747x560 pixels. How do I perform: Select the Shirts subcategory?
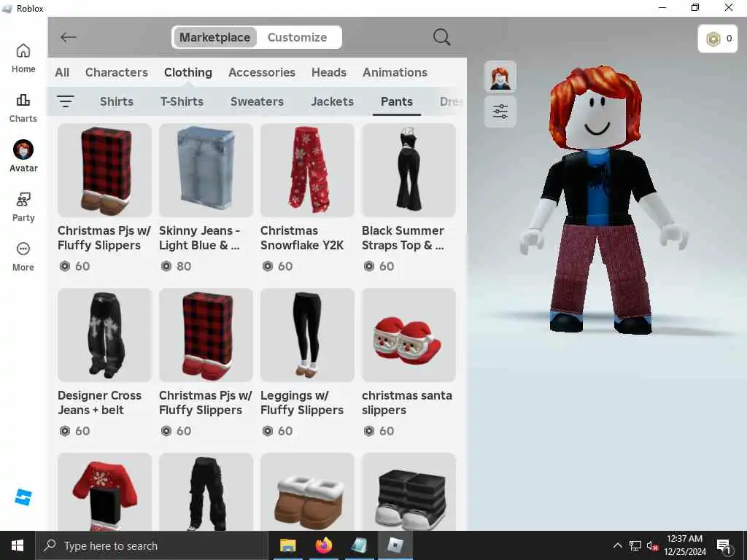coord(117,101)
